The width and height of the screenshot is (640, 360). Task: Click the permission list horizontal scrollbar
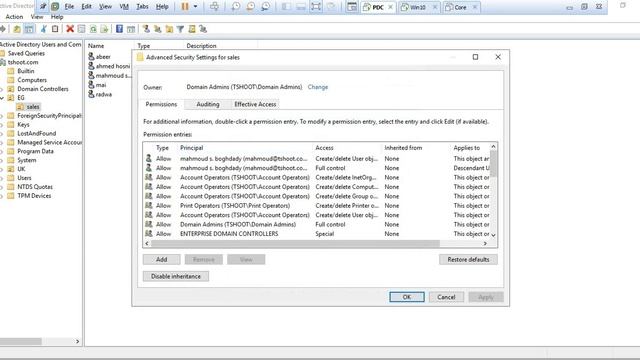click(x=295, y=243)
